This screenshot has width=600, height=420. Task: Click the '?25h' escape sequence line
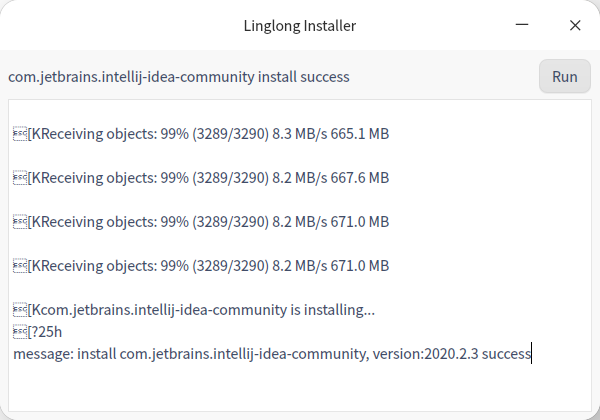pyautogui.click(x=45, y=332)
